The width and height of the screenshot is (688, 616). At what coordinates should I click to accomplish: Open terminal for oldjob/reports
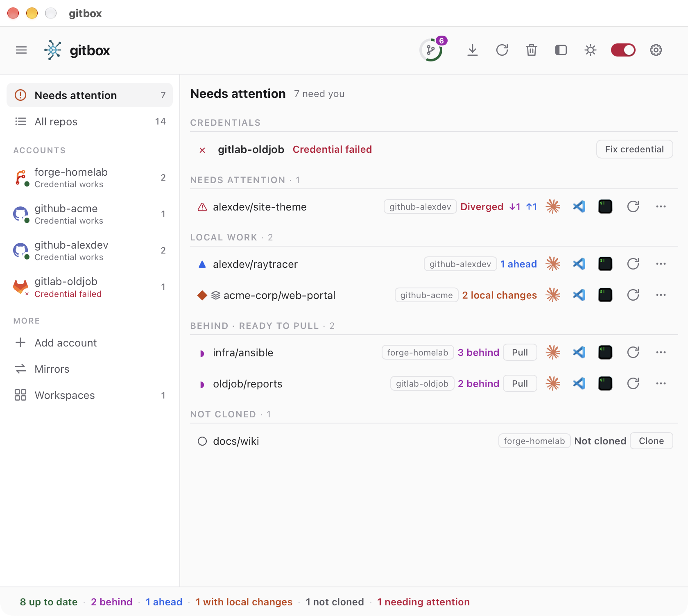[605, 383]
